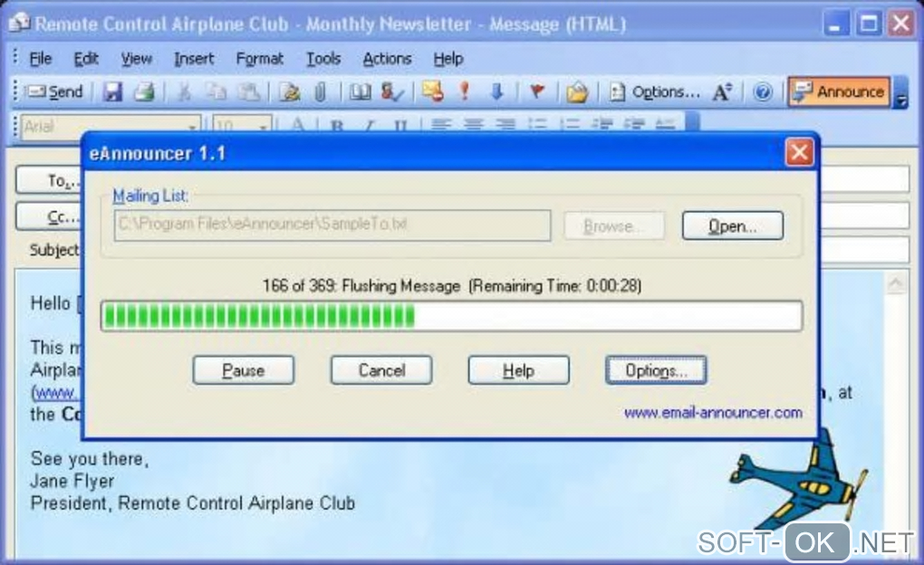Click the Send button in the toolbar
The width and height of the screenshot is (924, 565).
pyautogui.click(x=54, y=92)
